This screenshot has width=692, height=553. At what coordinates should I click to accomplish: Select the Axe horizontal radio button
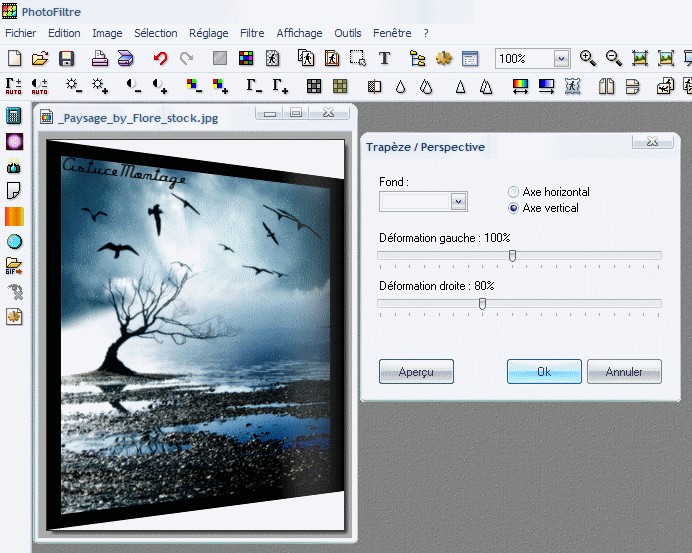pyautogui.click(x=513, y=192)
